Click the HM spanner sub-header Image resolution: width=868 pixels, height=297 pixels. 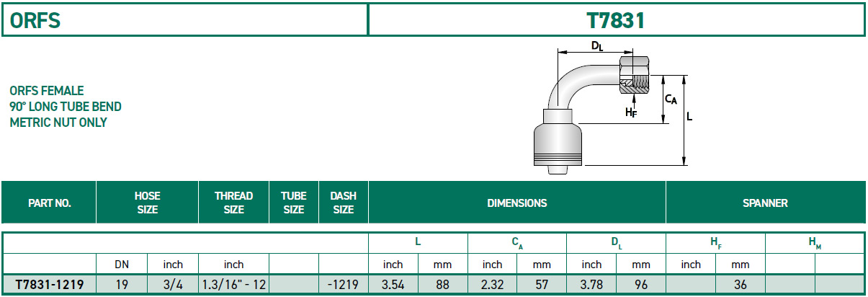coord(815,244)
